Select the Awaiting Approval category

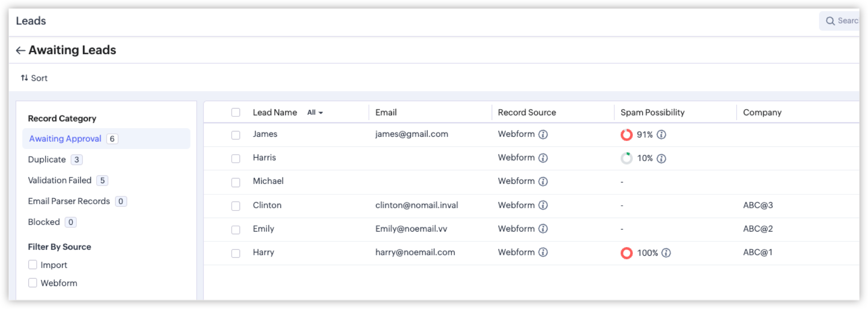click(x=65, y=139)
